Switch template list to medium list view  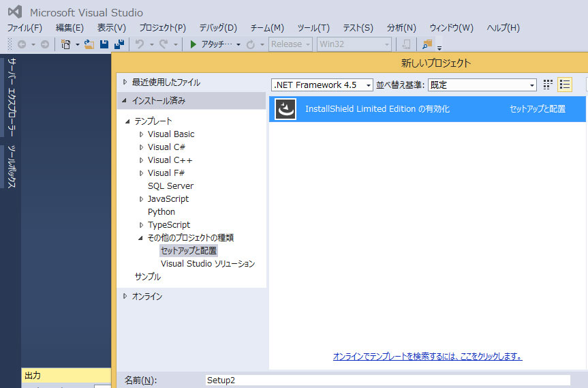(565, 85)
